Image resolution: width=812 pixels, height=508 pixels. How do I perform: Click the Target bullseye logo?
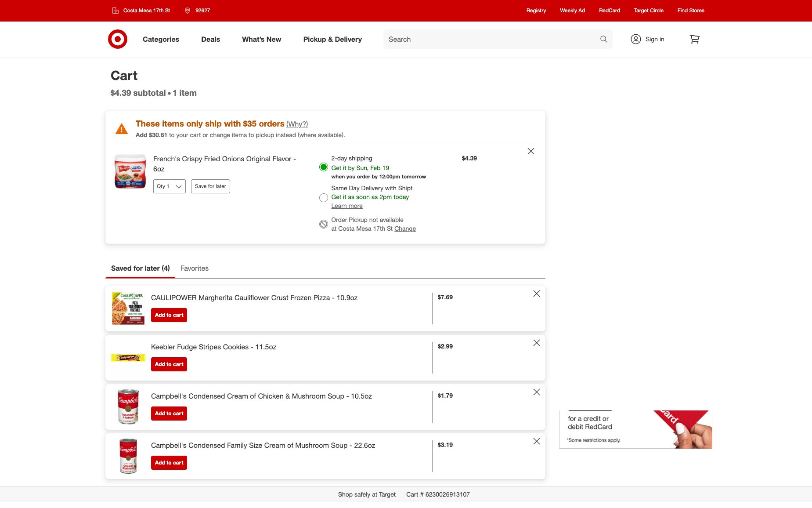[118, 39]
